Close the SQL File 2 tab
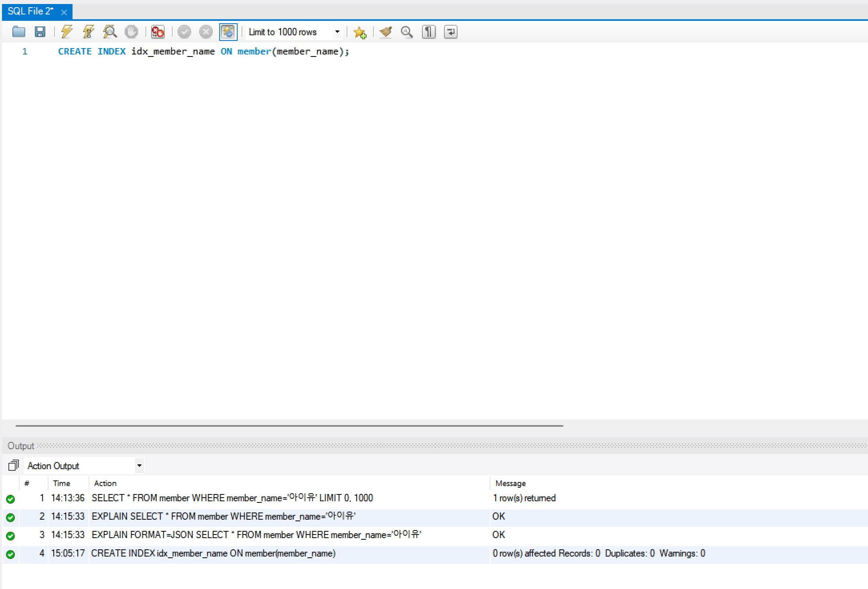Image resolution: width=868 pixels, height=589 pixels. (64, 12)
